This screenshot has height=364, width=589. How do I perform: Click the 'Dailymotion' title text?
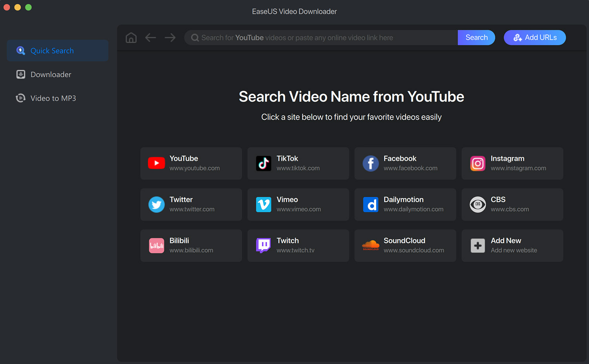tap(403, 200)
